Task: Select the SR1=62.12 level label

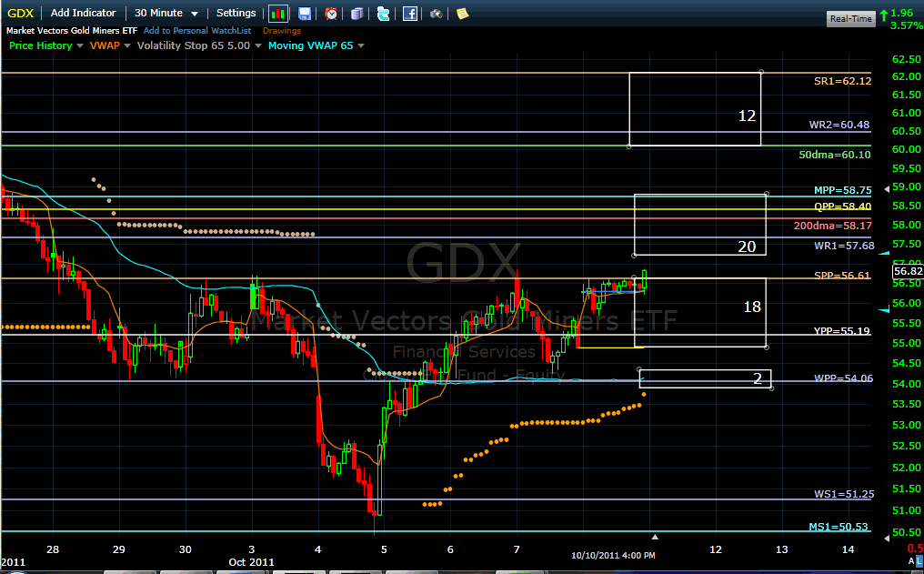Action: [843, 81]
